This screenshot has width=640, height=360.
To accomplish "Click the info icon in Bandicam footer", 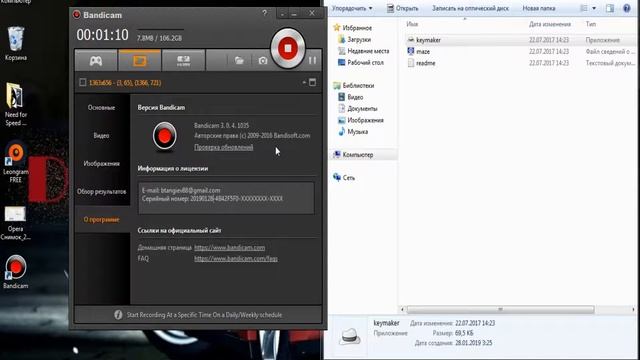I will [x=118, y=315].
